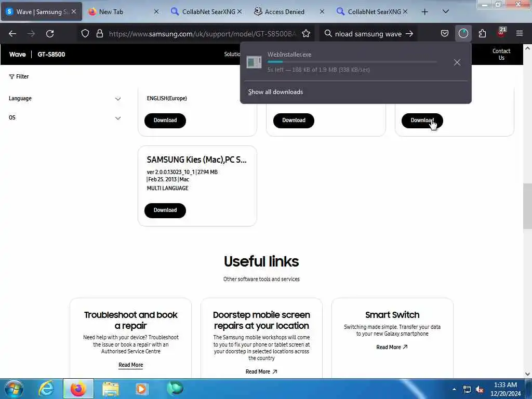Screen dimensions: 532x399
Task: Bookmark this page with the star icon
Action: (306, 34)
